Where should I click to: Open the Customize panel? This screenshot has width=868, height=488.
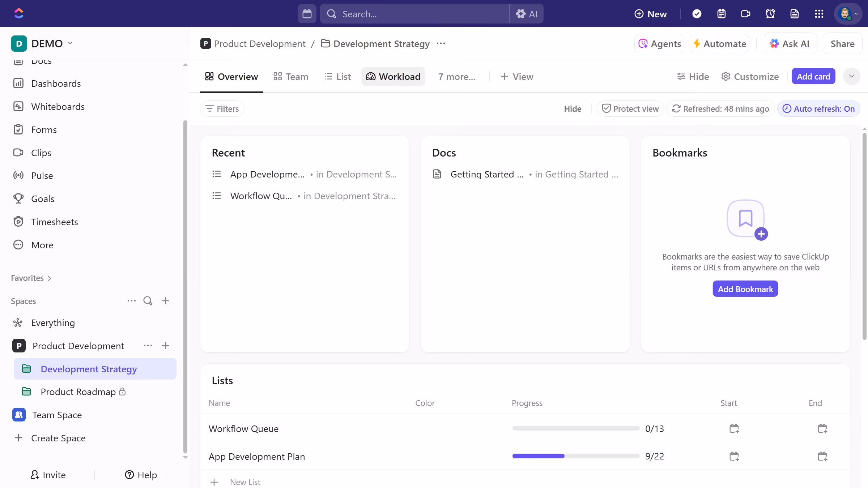[750, 77]
